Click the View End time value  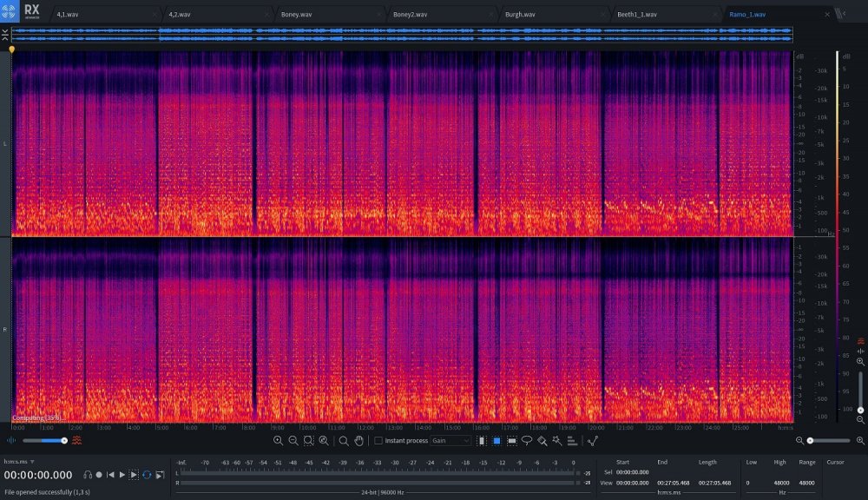coord(674,483)
